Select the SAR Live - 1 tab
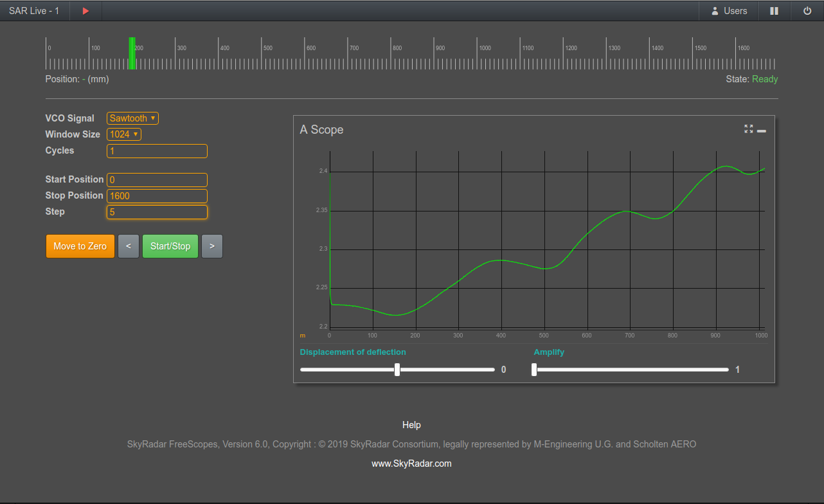The image size is (824, 504). [34, 11]
